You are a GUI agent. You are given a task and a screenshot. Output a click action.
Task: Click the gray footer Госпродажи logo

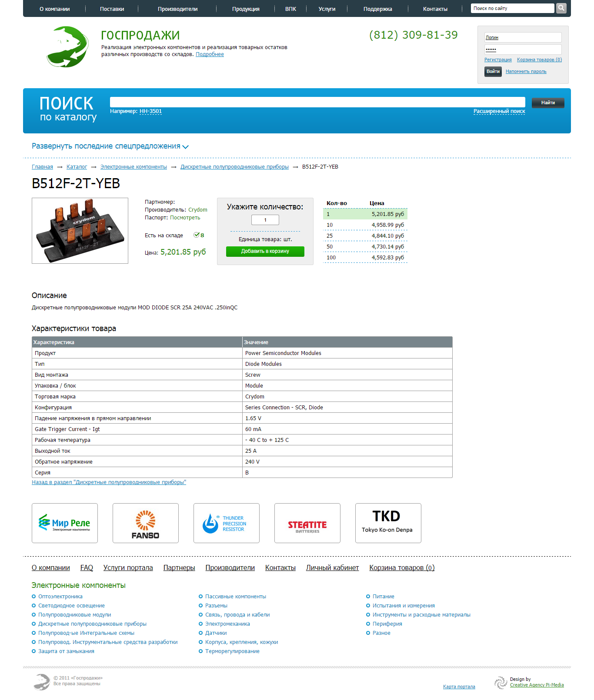point(42,682)
